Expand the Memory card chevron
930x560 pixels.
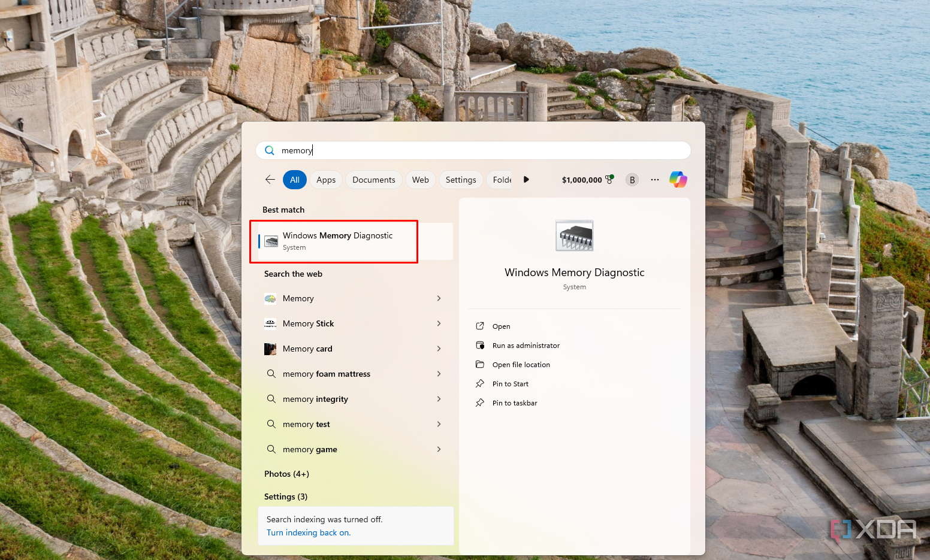coord(439,349)
